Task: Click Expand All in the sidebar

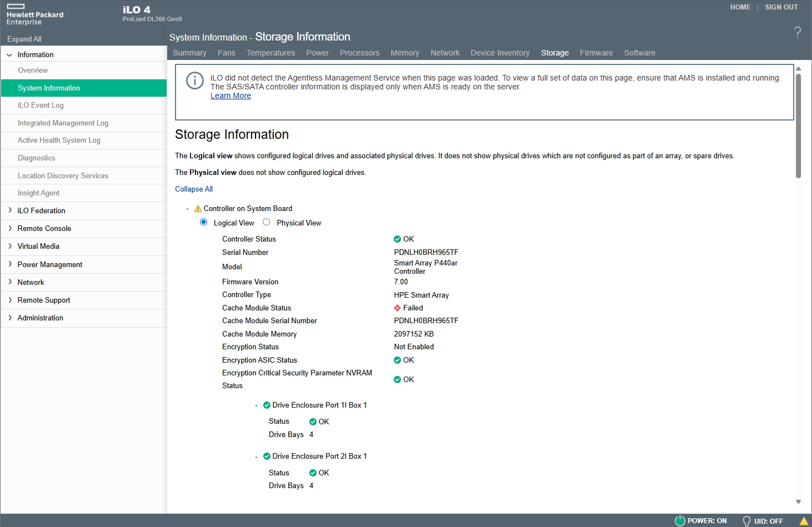Action: tap(24, 39)
